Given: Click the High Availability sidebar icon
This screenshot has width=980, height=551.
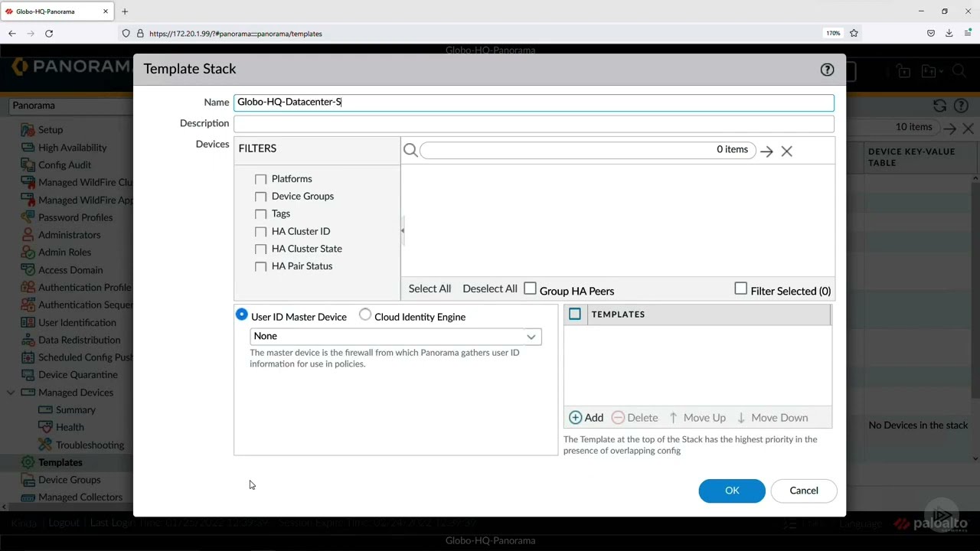Looking at the screenshot, I should tap(28, 147).
